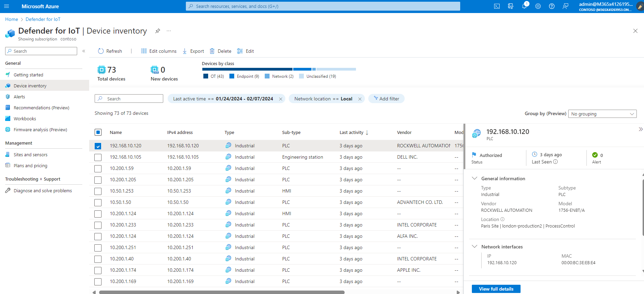
Task: Show the Location info tooltip icon
Action: coord(502,219)
